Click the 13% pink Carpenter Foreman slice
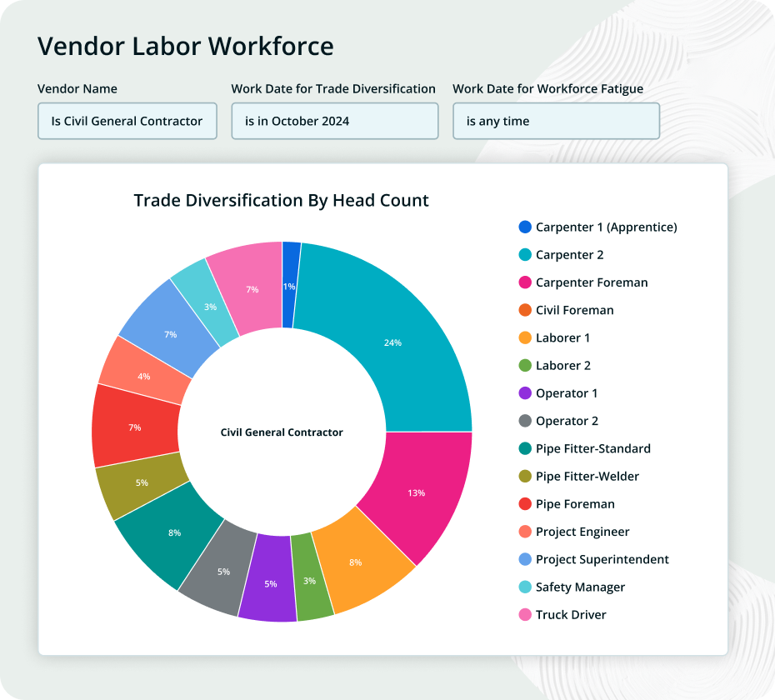 [417, 492]
